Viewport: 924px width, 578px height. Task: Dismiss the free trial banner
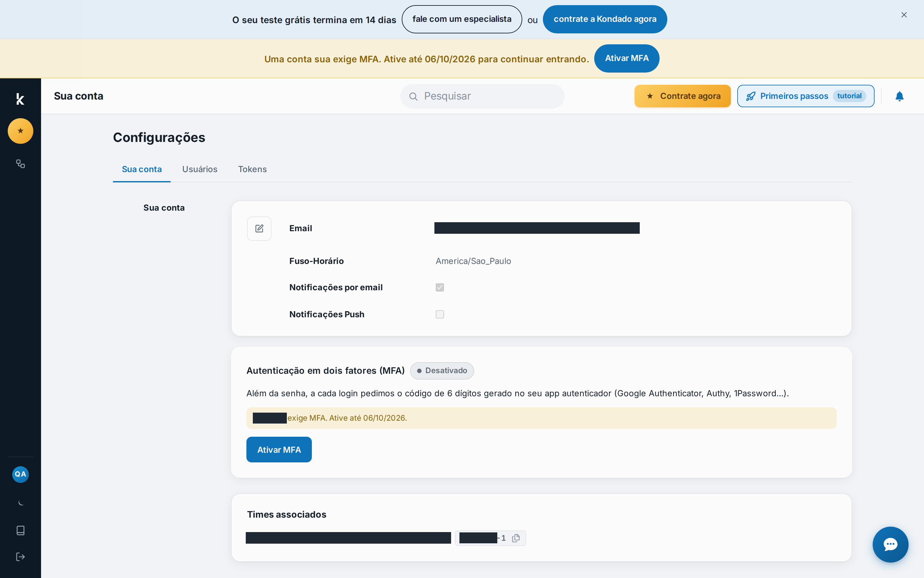click(904, 15)
